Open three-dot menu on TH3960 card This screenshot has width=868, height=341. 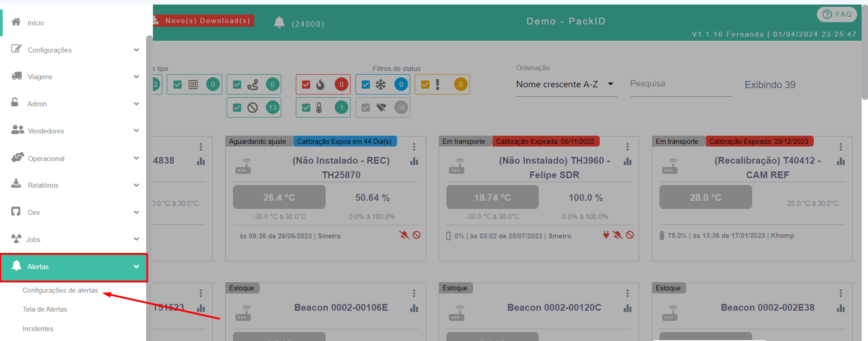coord(627,147)
